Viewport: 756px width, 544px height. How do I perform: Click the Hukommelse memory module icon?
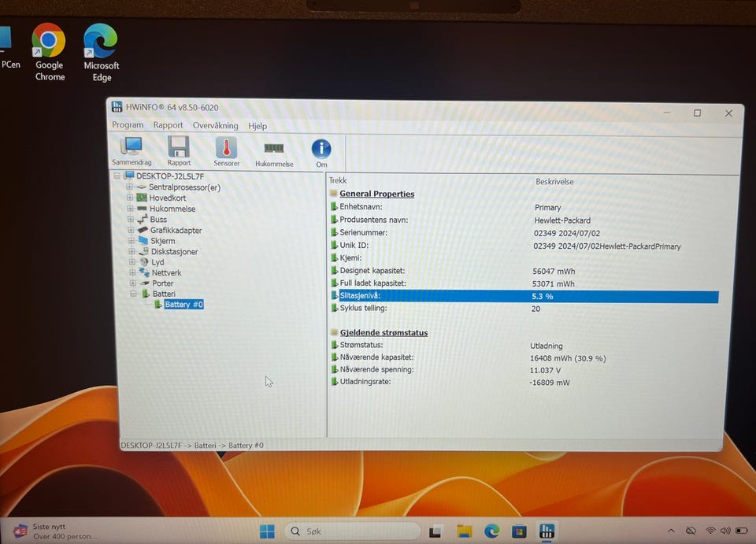[274, 154]
